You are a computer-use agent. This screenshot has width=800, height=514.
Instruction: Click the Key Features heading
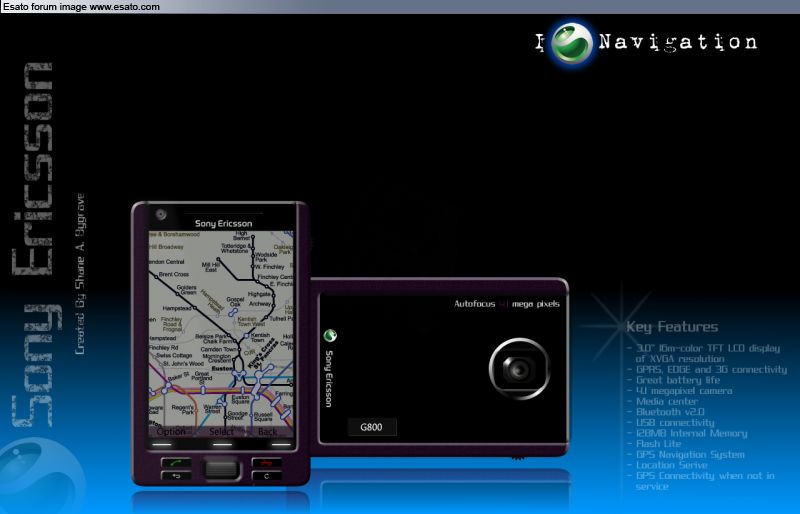(x=672, y=327)
